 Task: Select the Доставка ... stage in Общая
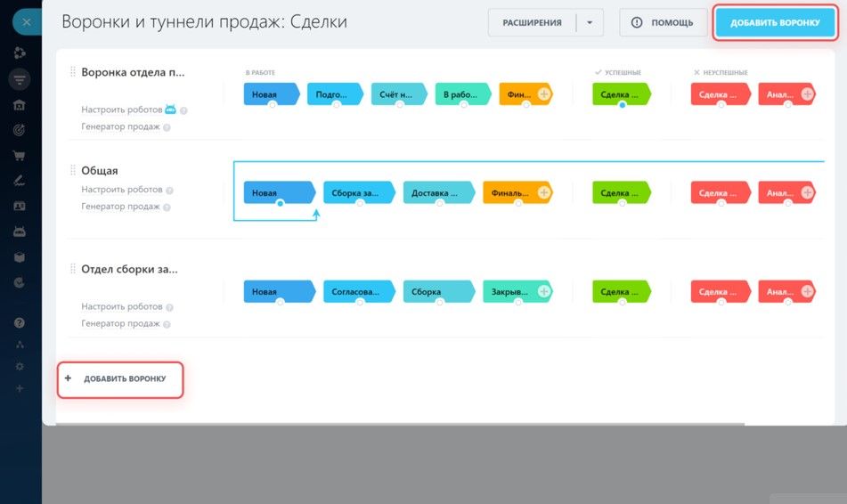tap(438, 192)
